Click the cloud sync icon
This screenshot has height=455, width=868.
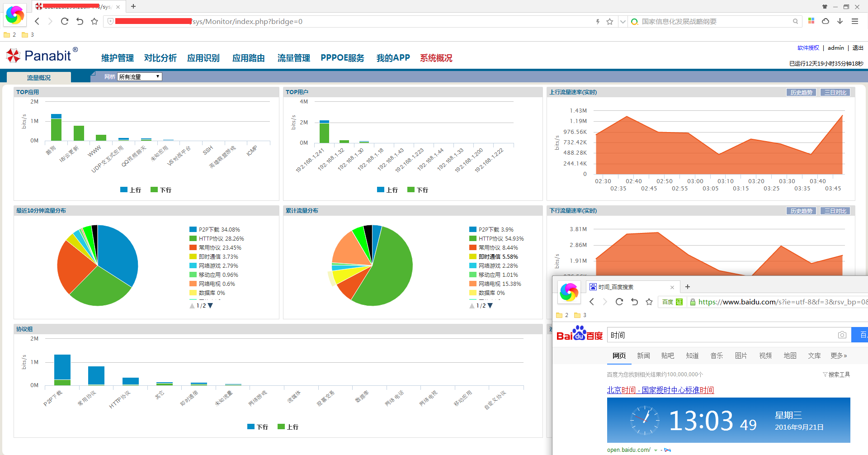tap(826, 21)
